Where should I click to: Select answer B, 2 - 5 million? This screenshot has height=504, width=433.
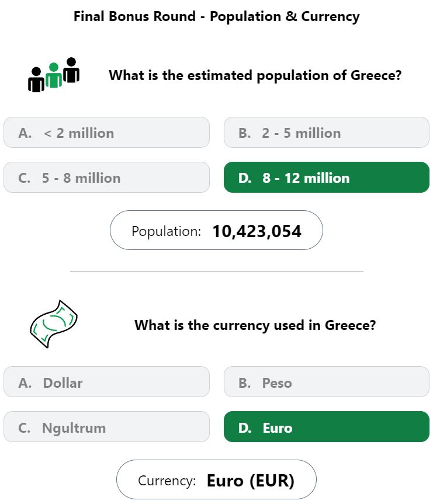pos(327,133)
